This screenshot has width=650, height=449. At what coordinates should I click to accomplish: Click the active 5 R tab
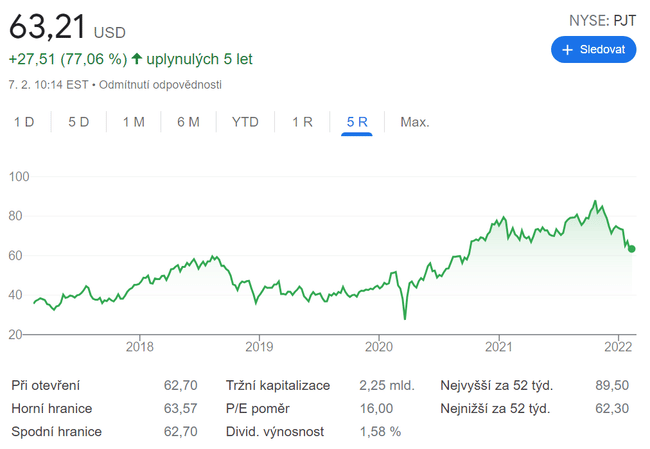tap(357, 122)
